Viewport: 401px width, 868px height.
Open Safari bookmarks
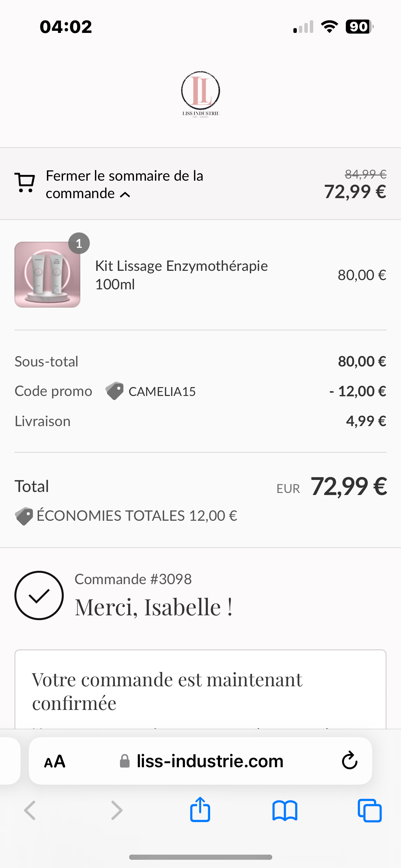click(x=285, y=810)
